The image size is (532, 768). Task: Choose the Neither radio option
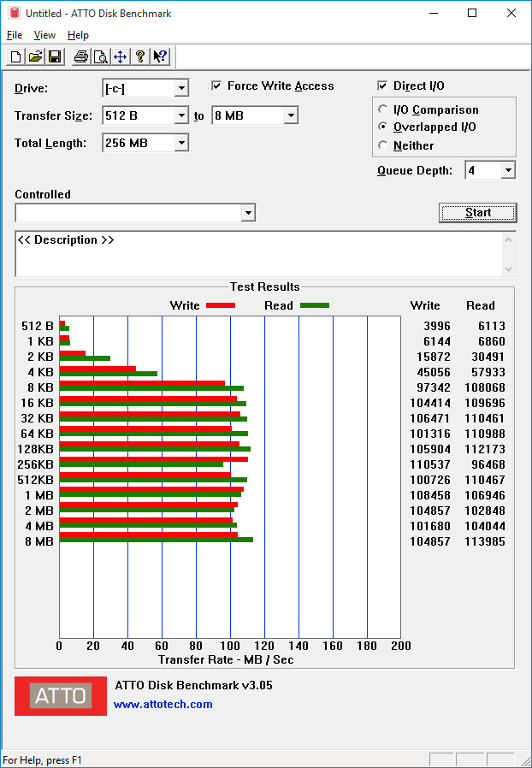383,145
